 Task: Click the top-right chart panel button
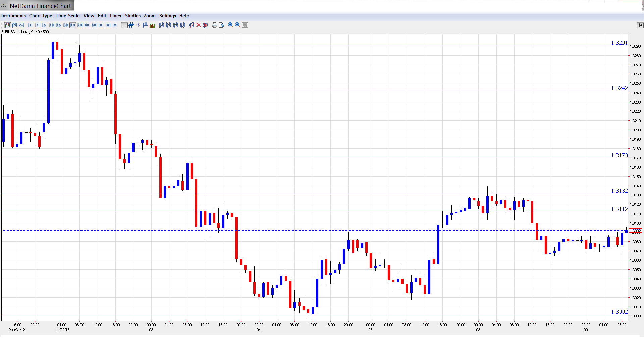(640, 25)
